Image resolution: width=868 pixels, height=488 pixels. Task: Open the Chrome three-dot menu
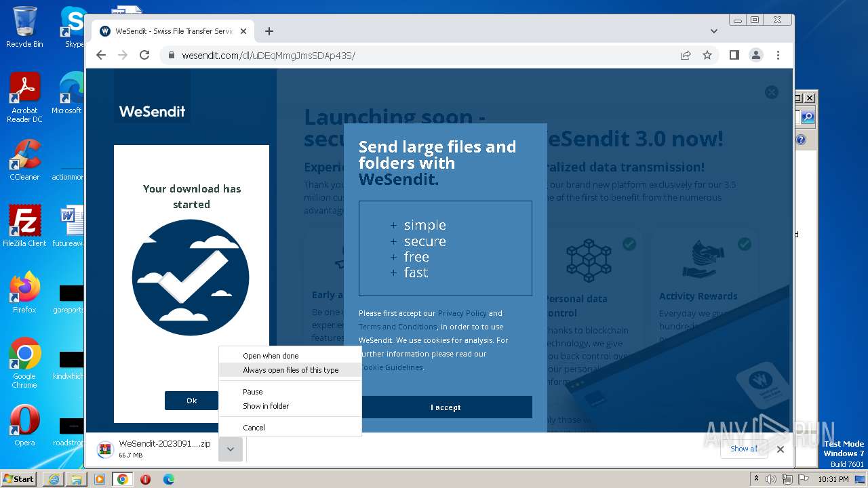coord(778,55)
